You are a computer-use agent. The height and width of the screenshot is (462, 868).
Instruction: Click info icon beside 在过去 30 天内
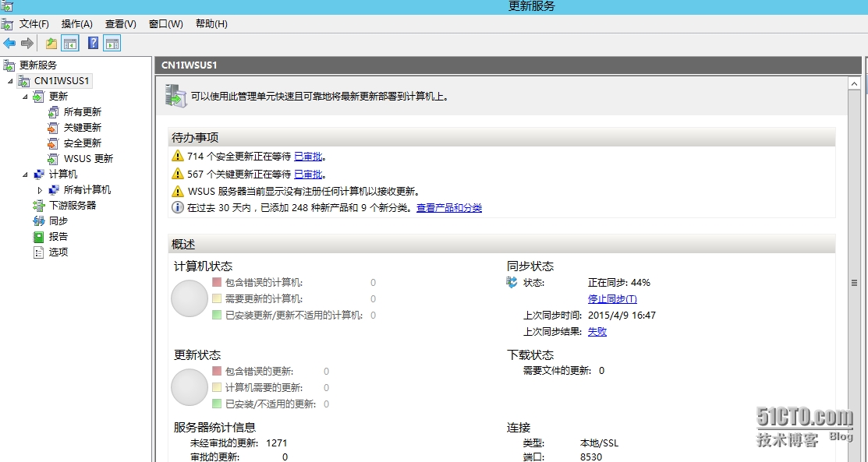(177, 207)
